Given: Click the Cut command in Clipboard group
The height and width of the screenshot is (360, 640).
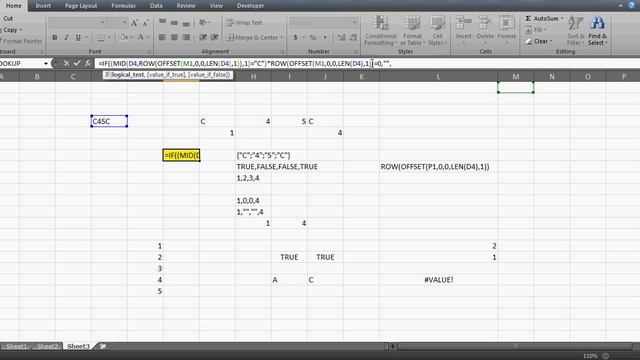Looking at the screenshot, I should [8, 19].
